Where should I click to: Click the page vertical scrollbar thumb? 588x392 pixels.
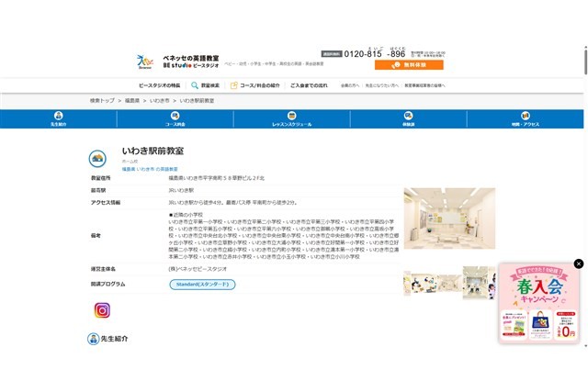point(585,61)
